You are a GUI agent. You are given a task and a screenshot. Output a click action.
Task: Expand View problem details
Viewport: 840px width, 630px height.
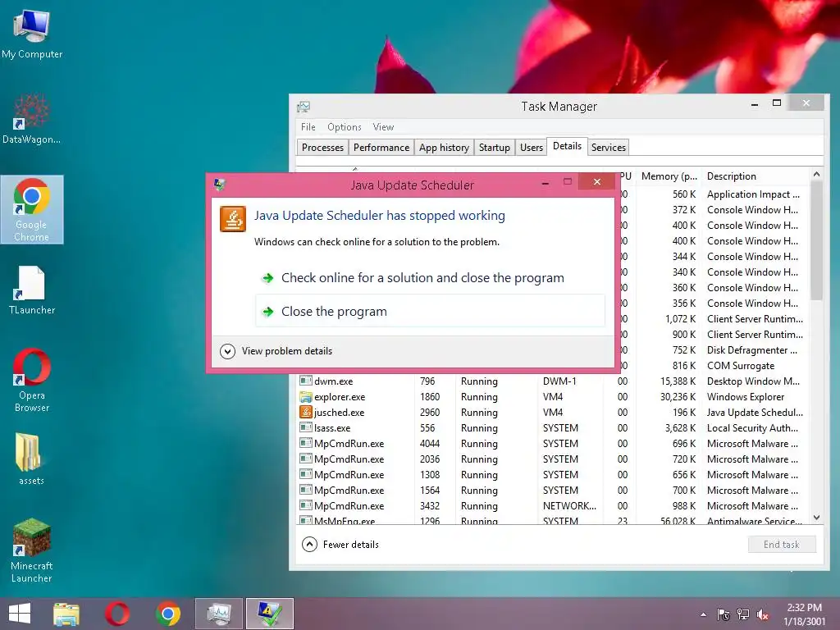(276, 351)
